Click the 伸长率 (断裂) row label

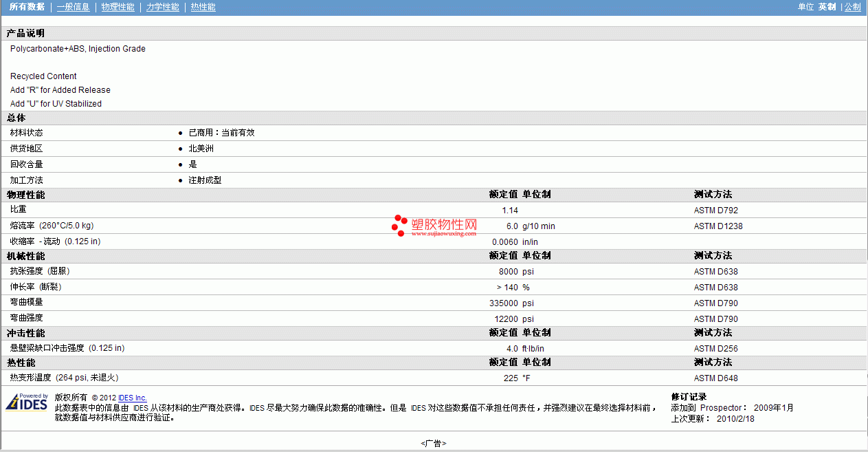click(x=36, y=287)
